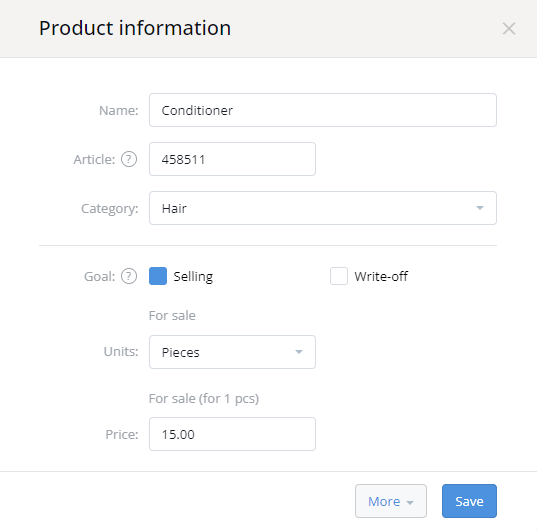Click the Selling label text
Screen dimensions: 537x530
(193, 277)
